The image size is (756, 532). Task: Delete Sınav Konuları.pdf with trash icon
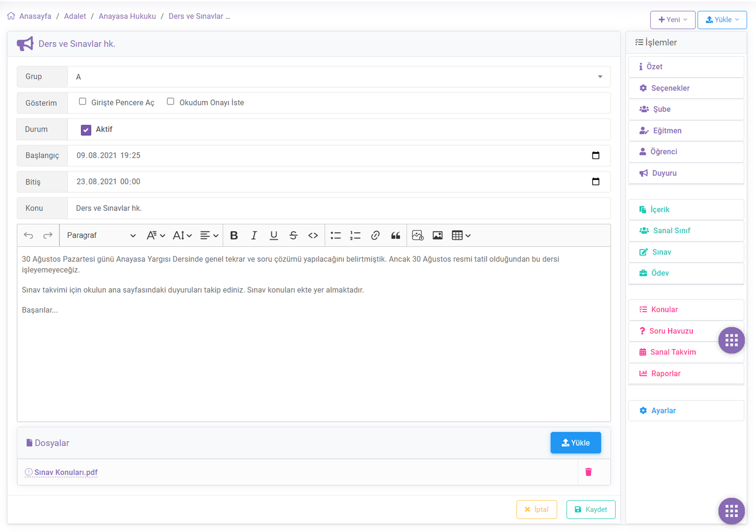588,472
